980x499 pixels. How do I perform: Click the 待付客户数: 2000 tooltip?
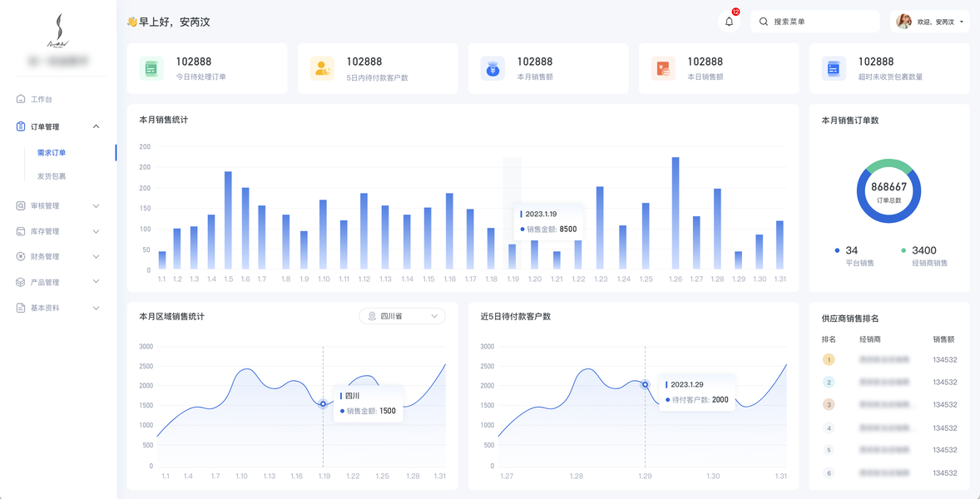pos(697,393)
